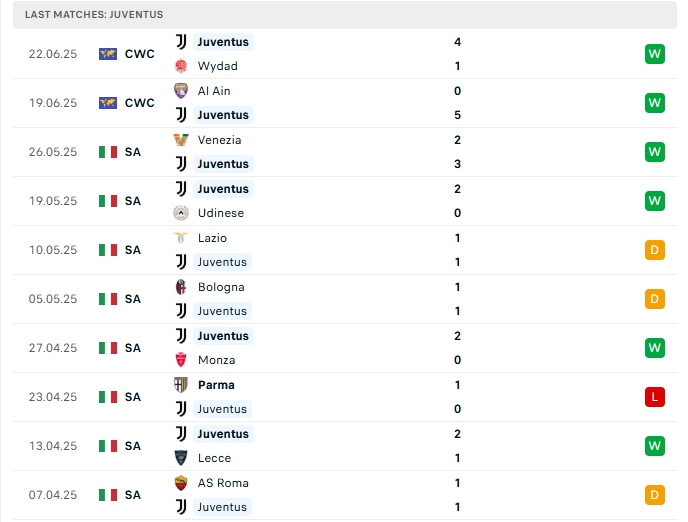Image resolution: width=688 pixels, height=522 pixels.
Task: Click the D badge for the Lazio match
Action: pyautogui.click(x=655, y=250)
